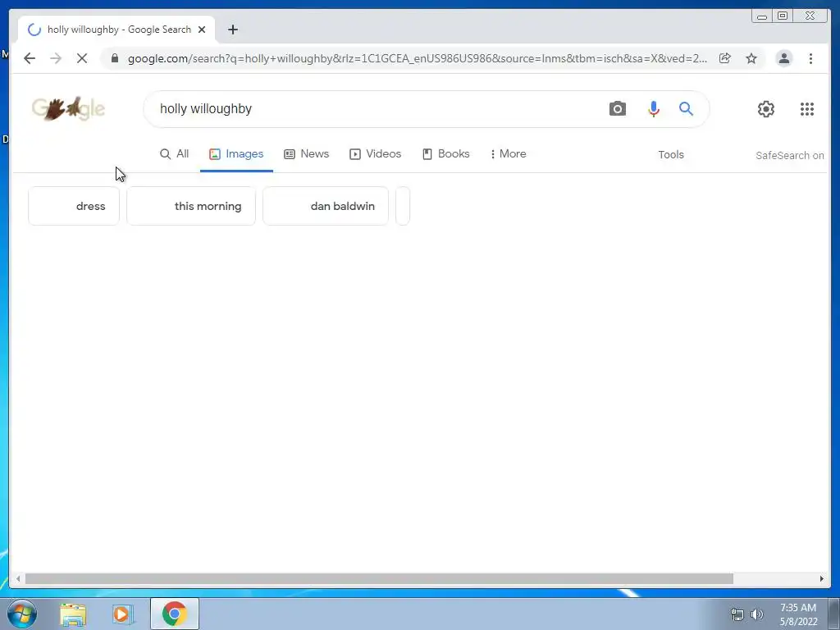
Task: Open Chrome profile avatar menu
Action: [x=783, y=58]
